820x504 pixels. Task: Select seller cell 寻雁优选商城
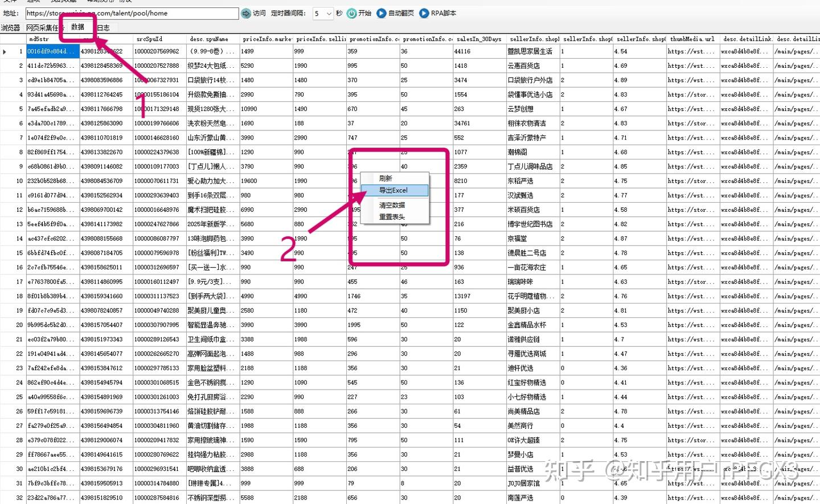533,354
